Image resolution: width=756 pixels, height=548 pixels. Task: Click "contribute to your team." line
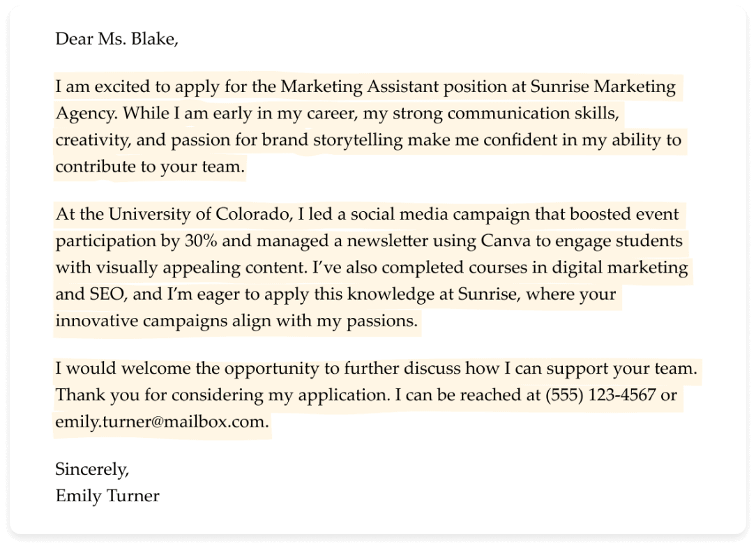(150, 167)
